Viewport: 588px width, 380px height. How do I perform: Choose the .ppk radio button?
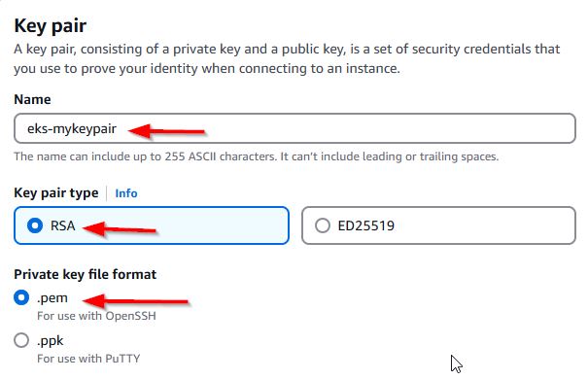21,340
